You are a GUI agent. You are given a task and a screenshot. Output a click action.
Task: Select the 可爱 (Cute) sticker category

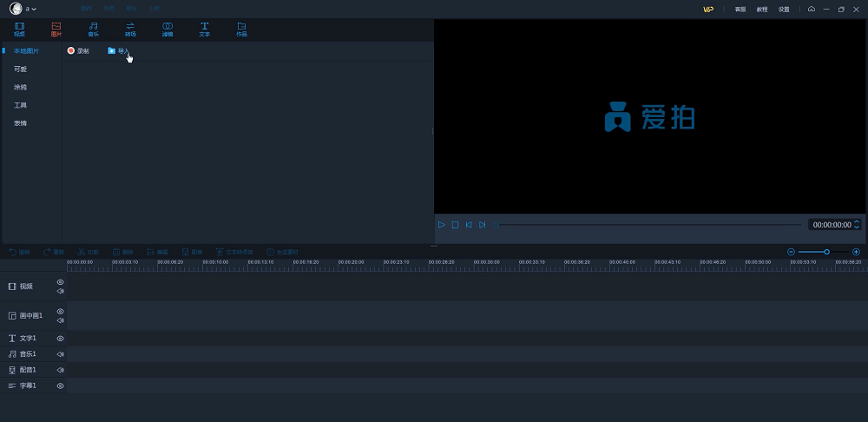click(x=20, y=69)
